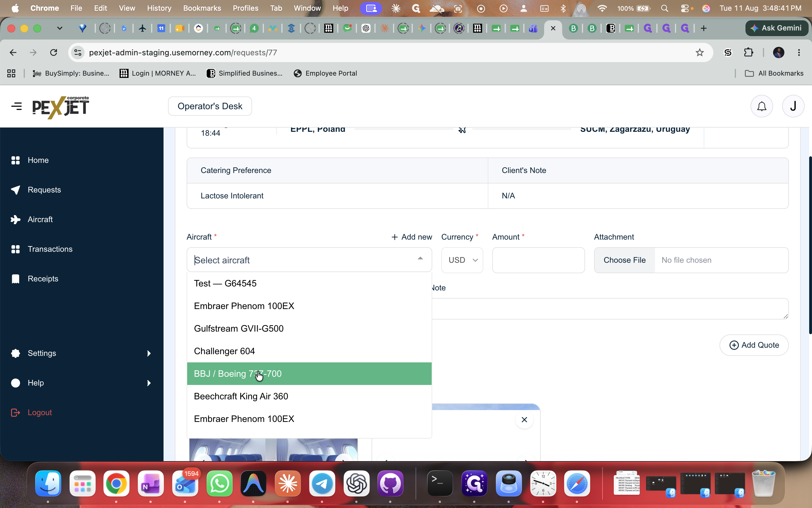This screenshot has height=508, width=812.
Task: Open the Window menu
Action: (307, 8)
